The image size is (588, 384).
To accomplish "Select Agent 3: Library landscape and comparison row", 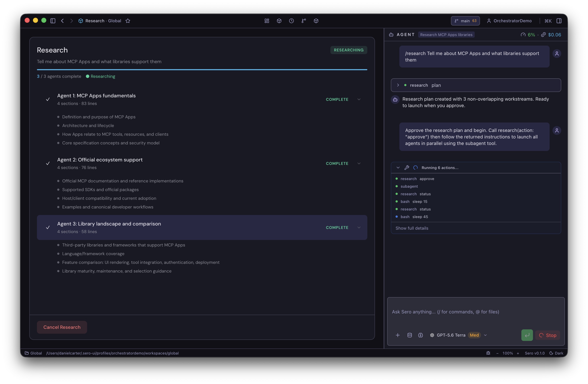I will pos(202,227).
